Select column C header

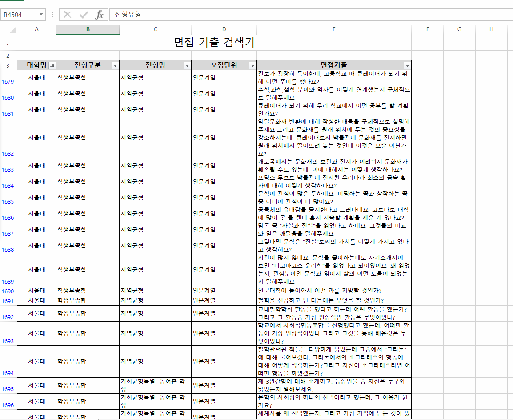[x=156, y=29]
